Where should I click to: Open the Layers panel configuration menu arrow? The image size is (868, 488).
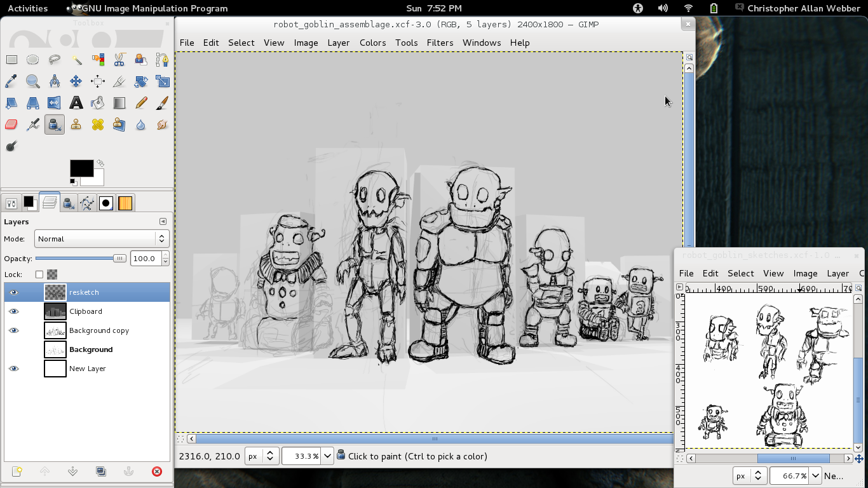163,222
